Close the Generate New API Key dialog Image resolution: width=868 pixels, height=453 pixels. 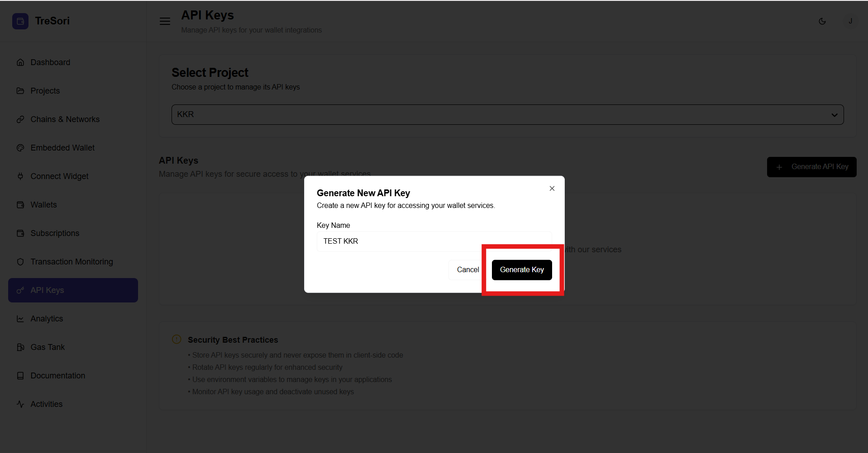552,189
